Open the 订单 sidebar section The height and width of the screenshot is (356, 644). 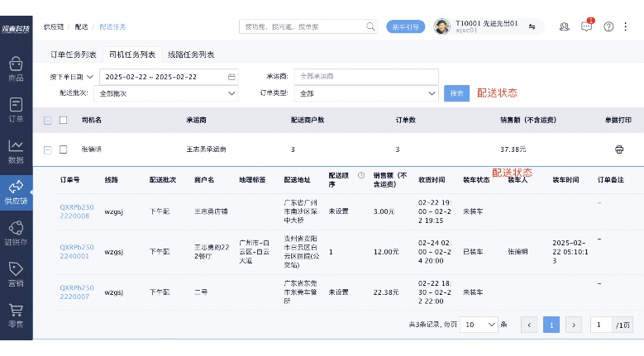(x=16, y=110)
